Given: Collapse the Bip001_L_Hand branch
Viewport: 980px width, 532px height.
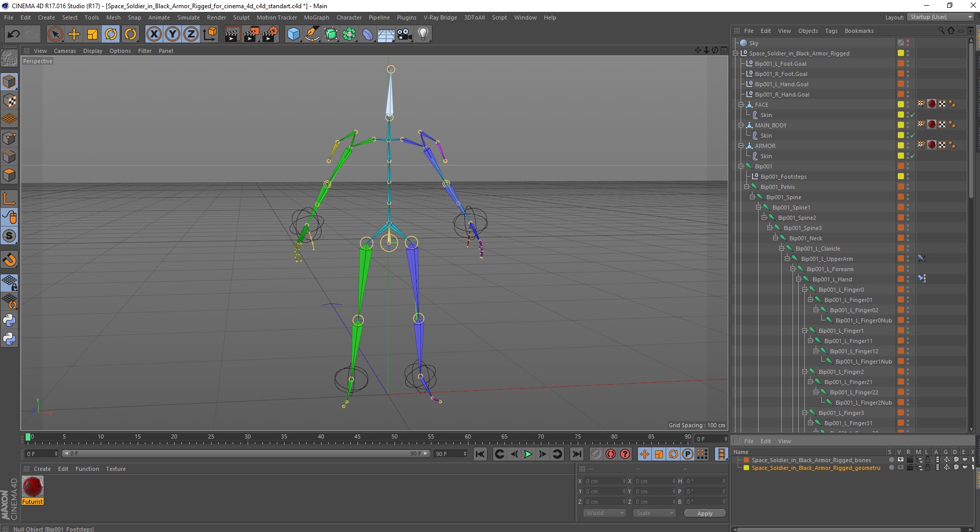Looking at the screenshot, I should (x=799, y=279).
